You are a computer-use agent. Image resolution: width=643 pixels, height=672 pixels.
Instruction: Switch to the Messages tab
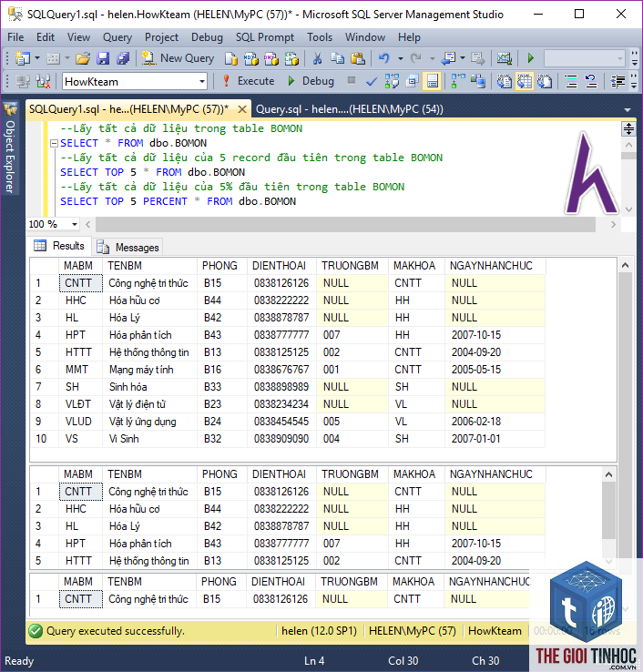click(128, 248)
